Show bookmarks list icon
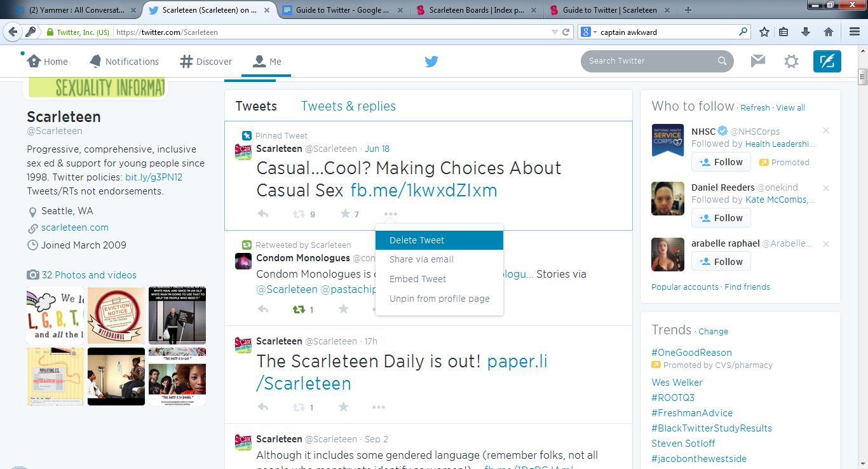Viewport: 868px width, 469px height. tap(783, 32)
